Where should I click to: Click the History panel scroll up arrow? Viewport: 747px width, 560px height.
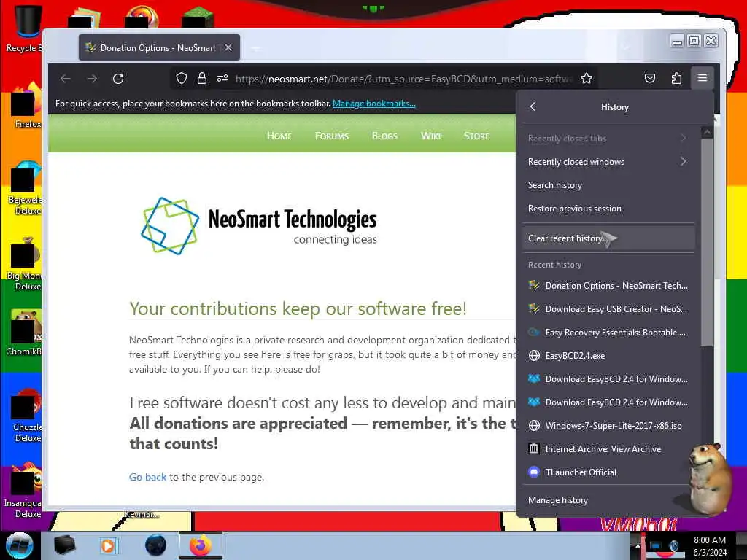point(707,132)
